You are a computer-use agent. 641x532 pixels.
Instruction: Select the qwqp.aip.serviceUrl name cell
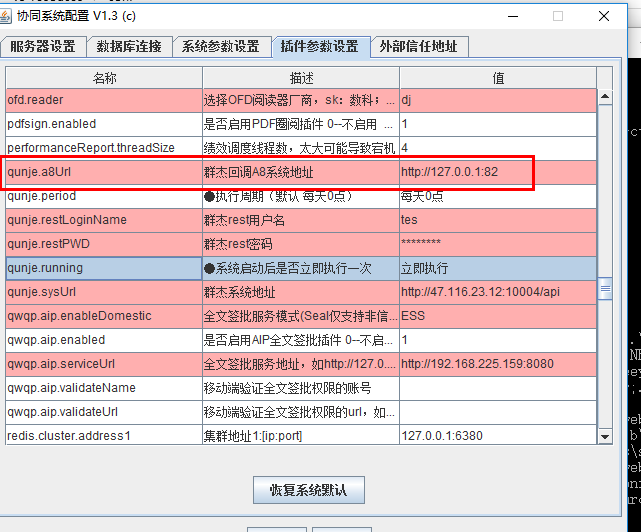[104, 365]
